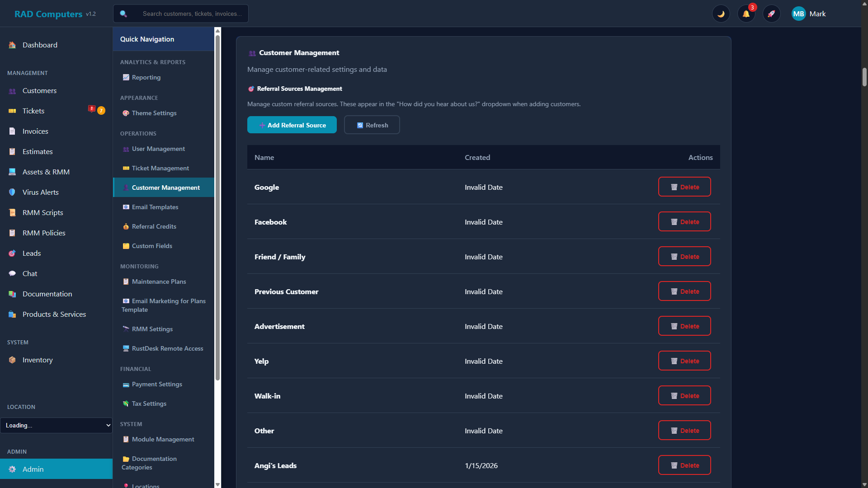This screenshot has width=868, height=488.
Task: Click the Referral Credits icon in quick navigation
Action: (x=126, y=226)
